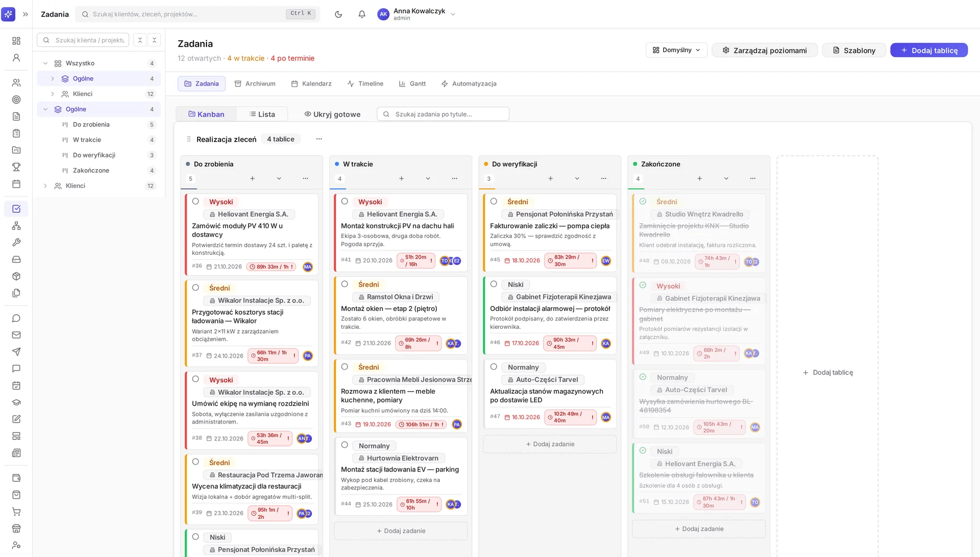
Task: Open wrench tools icon in sidebar
Action: tap(16, 242)
